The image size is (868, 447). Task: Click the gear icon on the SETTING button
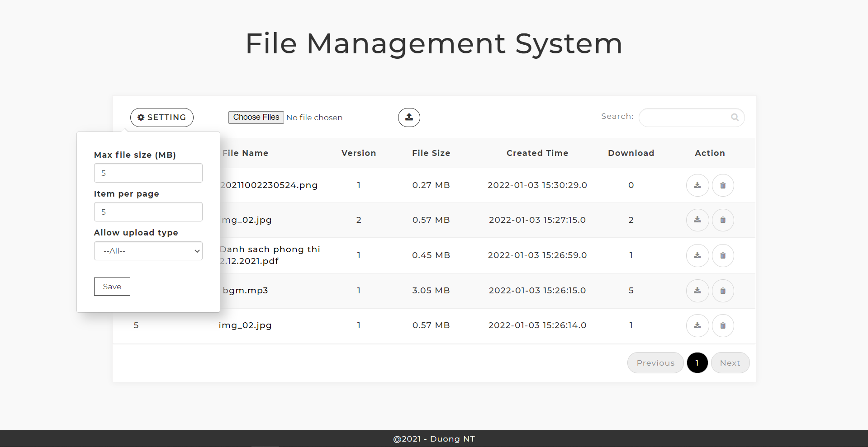(x=140, y=118)
